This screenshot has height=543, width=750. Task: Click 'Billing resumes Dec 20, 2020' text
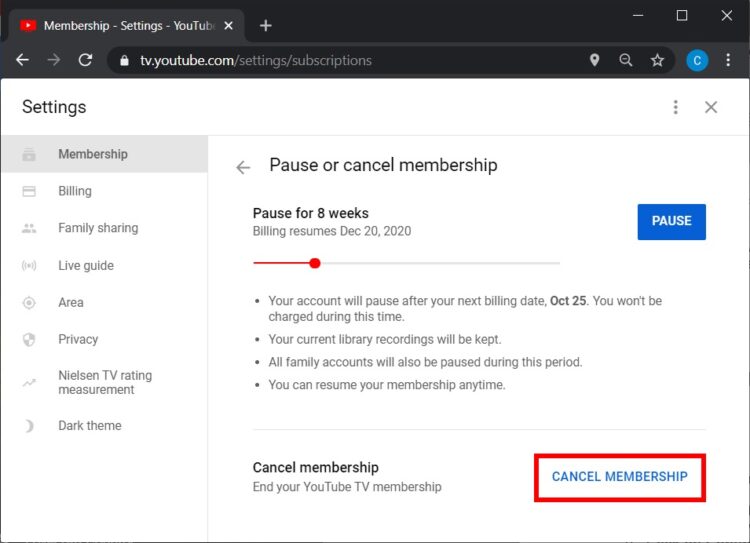point(331,231)
